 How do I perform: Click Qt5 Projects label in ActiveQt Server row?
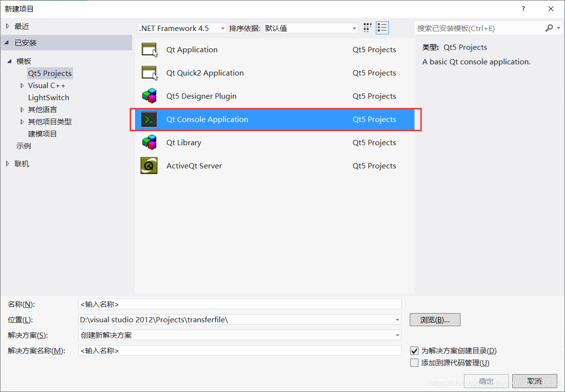pyautogui.click(x=374, y=166)
